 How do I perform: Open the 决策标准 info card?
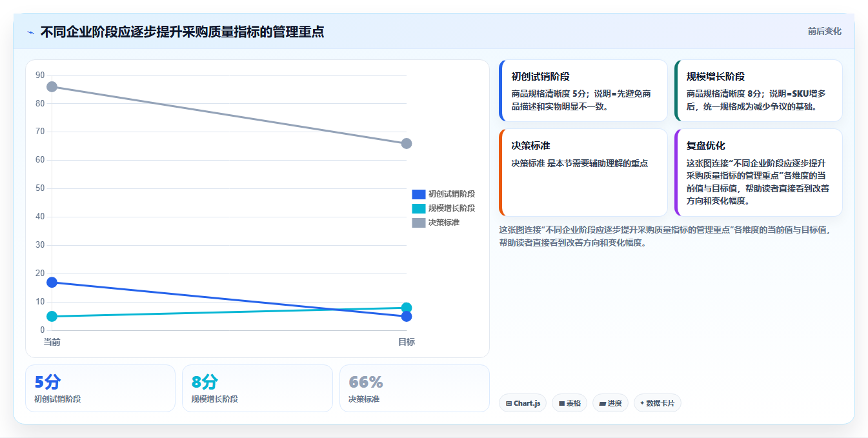click(583, 173)
